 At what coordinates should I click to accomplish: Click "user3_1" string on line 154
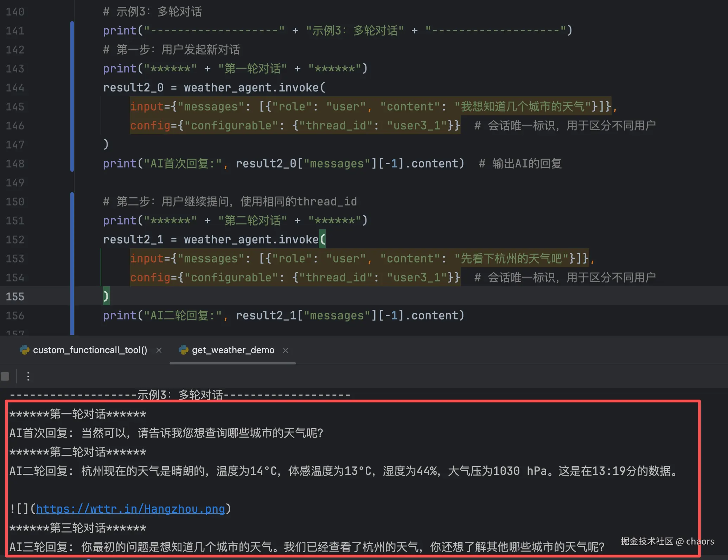coord(417,278)
